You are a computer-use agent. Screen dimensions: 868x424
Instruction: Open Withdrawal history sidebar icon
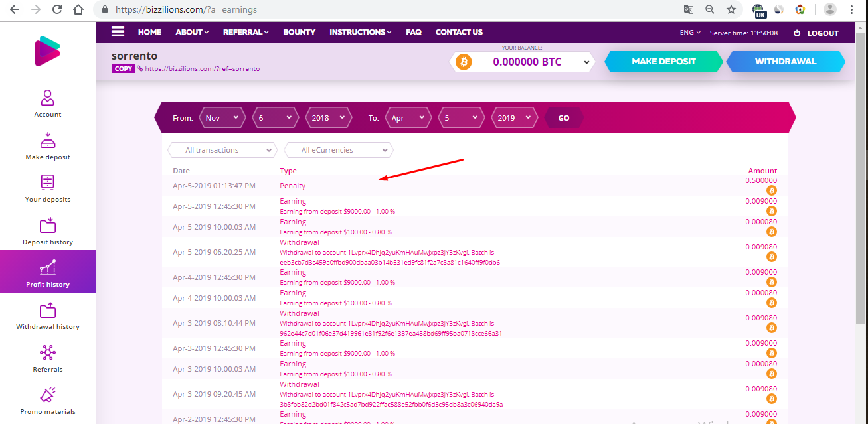(x=47, y=311)
